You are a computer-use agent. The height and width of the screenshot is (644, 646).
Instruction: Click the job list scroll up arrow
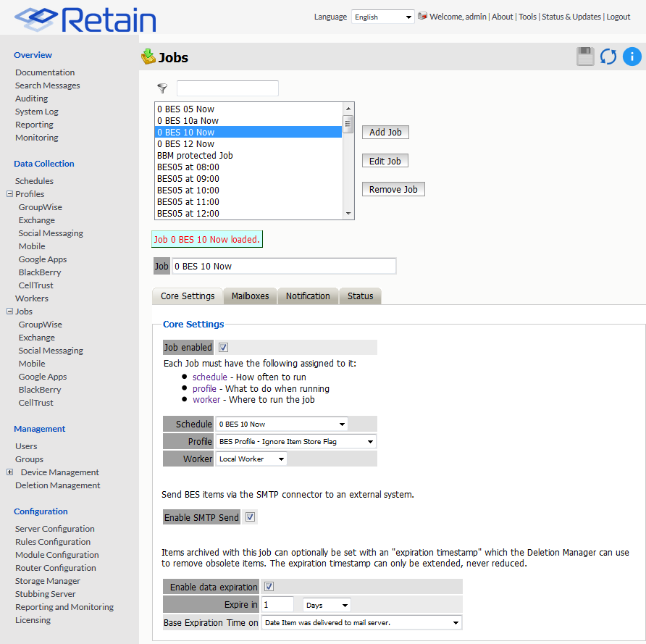(348, 109)
